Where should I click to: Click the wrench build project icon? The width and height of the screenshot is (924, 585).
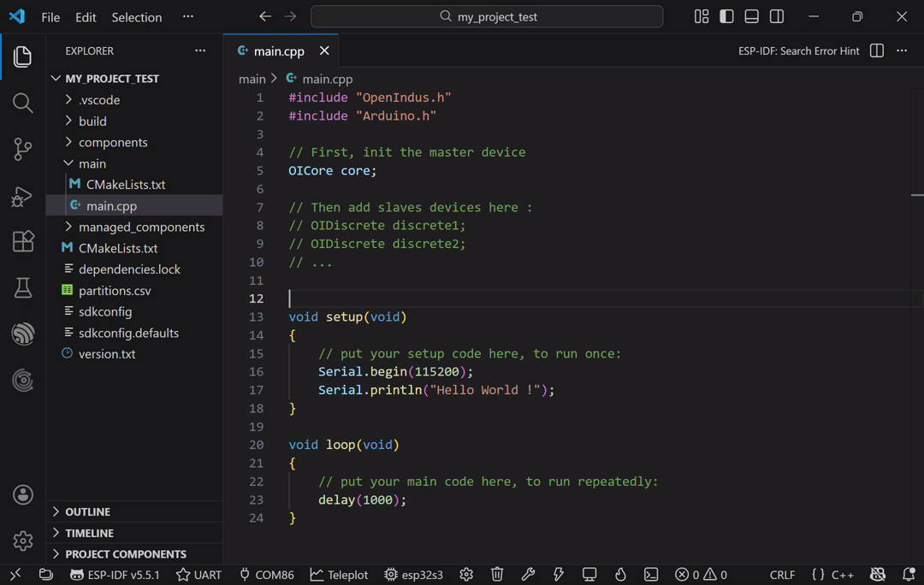(528, 575)
